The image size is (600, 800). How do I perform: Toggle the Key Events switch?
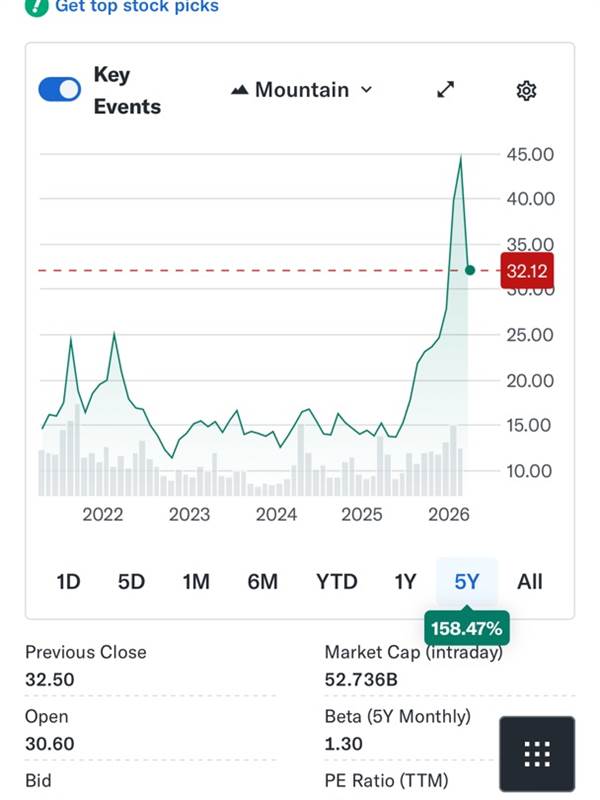pyautogui.click(x=59, y=90)
